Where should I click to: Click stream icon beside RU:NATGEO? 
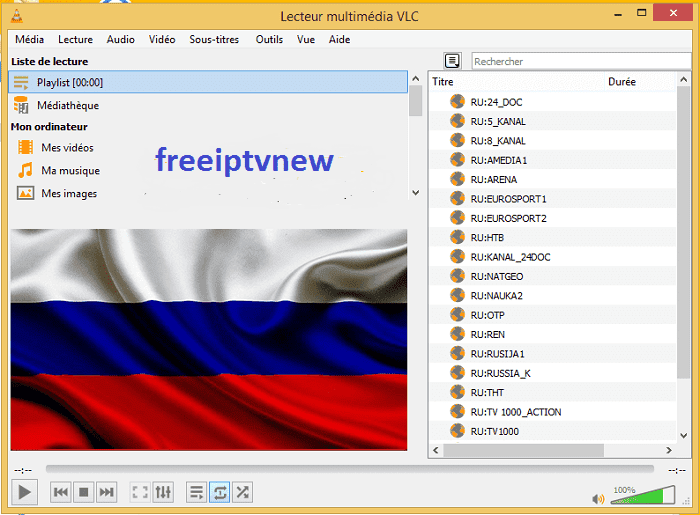coord(457,276)
